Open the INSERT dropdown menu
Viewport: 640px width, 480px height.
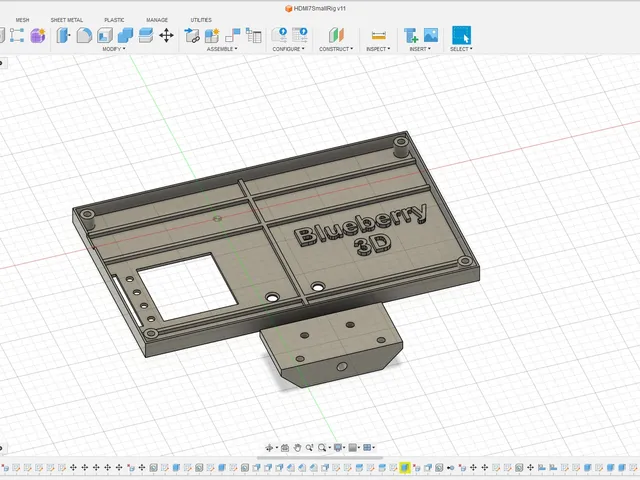420,49
